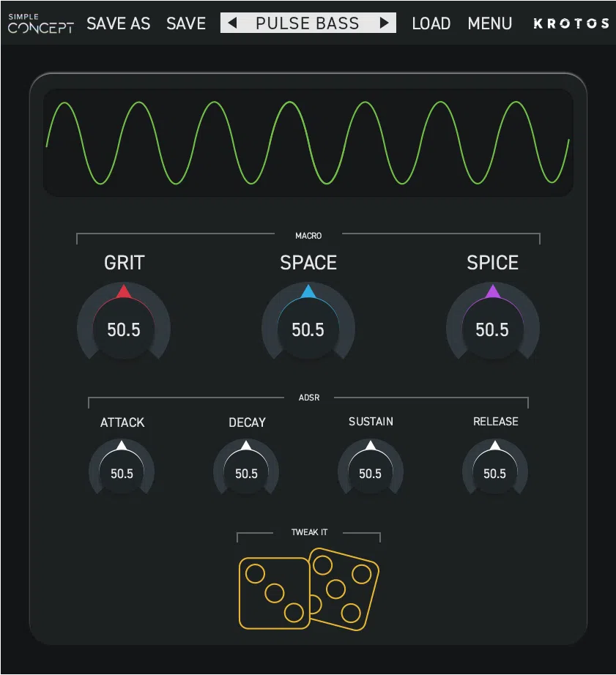Click the Krotos logo
Image resolution: width=616 pixels, height=675 pixels.
point(571,23)
